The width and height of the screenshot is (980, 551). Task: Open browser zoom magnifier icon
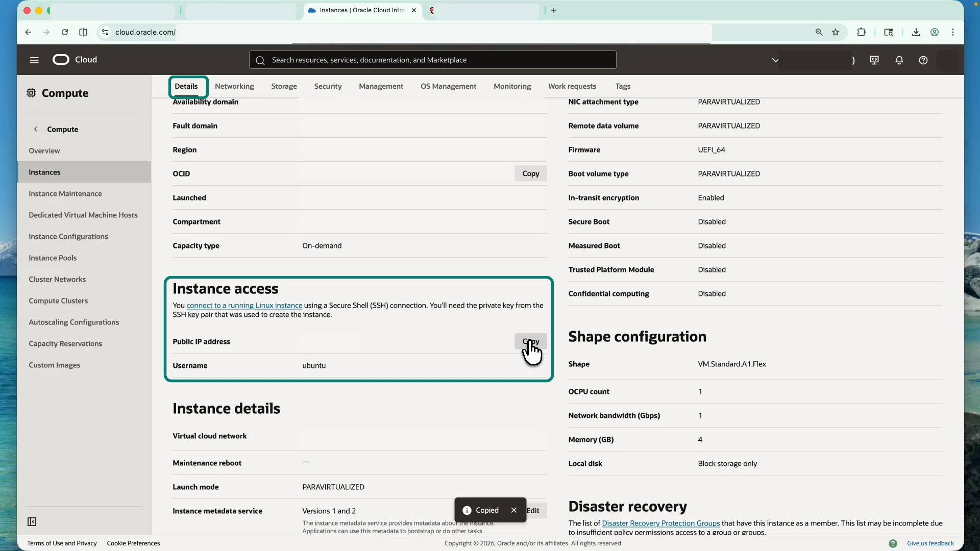819,32
